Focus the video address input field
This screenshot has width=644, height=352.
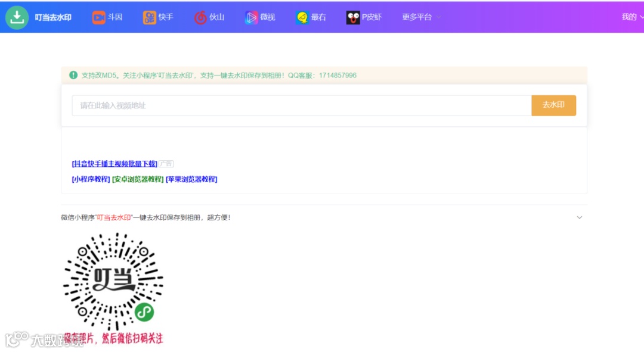[302, 105]
